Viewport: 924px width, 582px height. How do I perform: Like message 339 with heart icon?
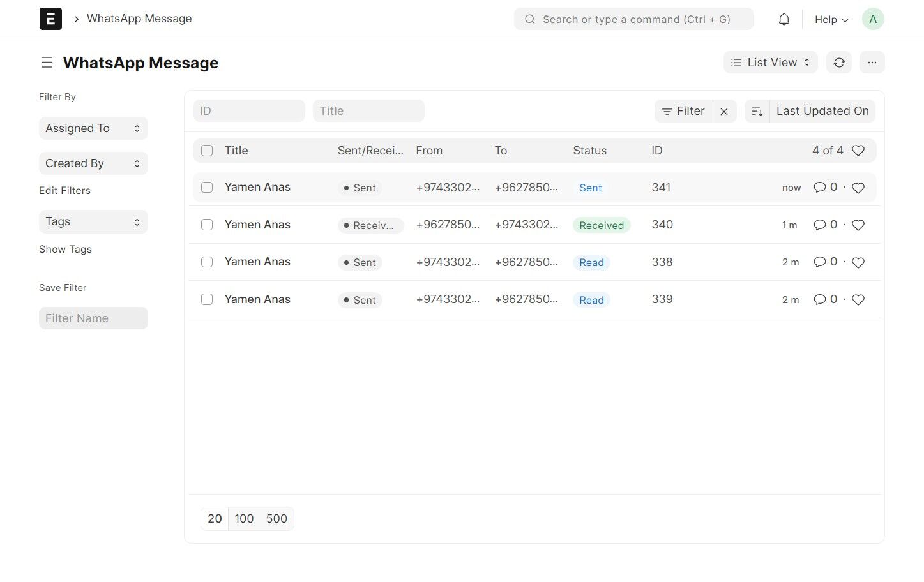pos(858,300)
